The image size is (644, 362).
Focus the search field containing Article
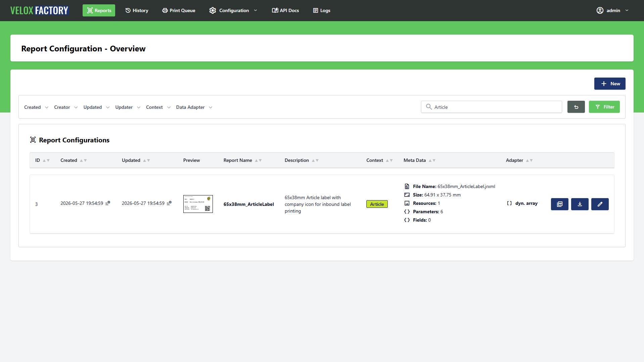pos(491,107)
